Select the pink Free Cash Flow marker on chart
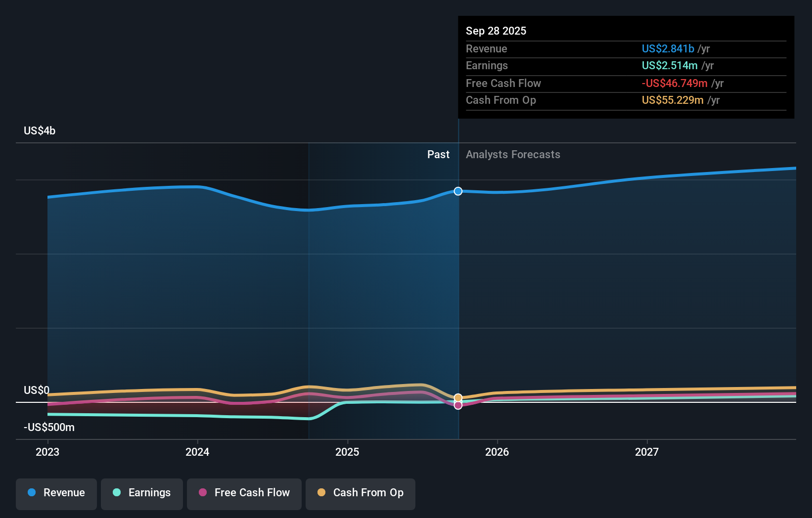Viewport: 812px width, 518px height. click(x=458, y=405)
